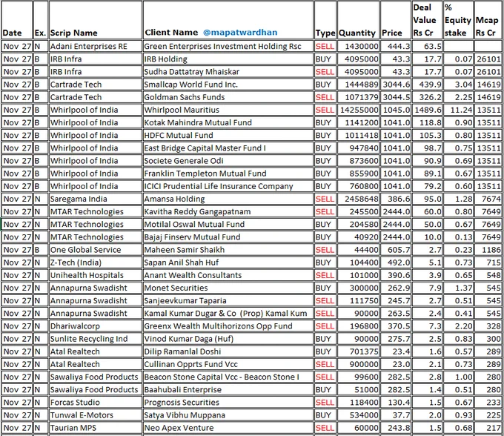
Task: Select 'Franklin Templeton Mutual Fund' cell
Action: [x=228, y=174]
